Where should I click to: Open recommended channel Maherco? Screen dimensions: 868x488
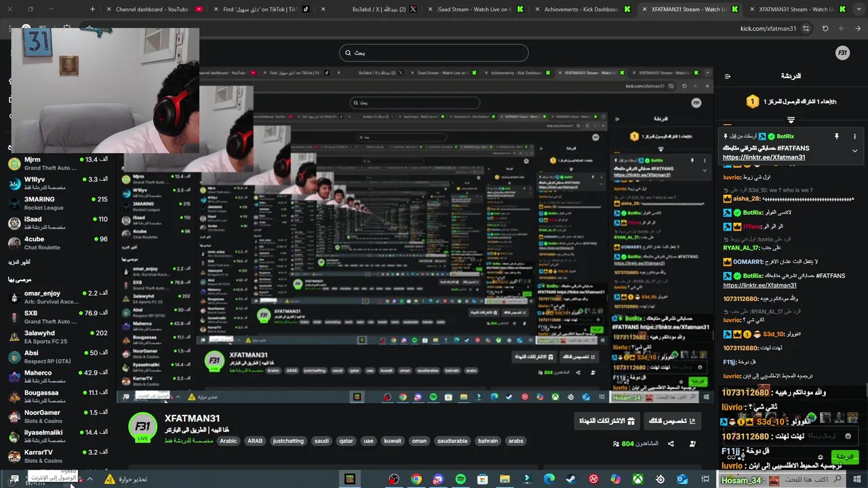[58, 376]
